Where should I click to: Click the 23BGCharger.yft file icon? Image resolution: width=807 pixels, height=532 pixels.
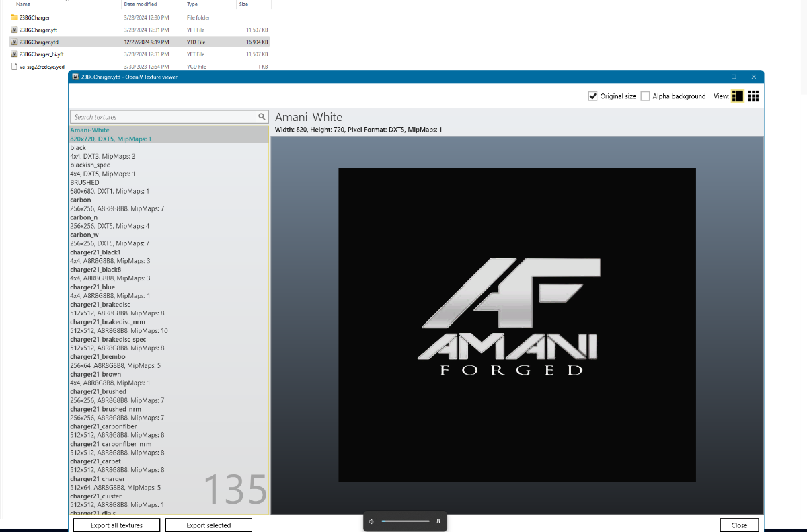[14, 30]
